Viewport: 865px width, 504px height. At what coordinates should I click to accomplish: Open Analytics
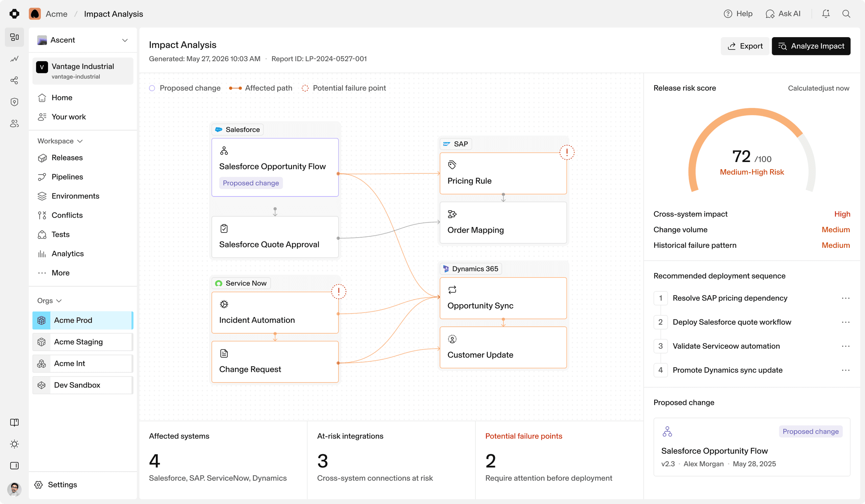pos(83,254)
